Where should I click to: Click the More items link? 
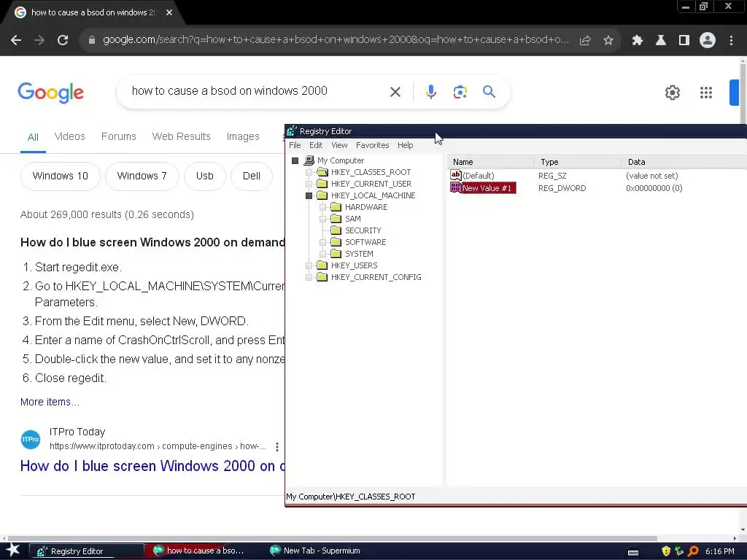(x=50, y=402)
